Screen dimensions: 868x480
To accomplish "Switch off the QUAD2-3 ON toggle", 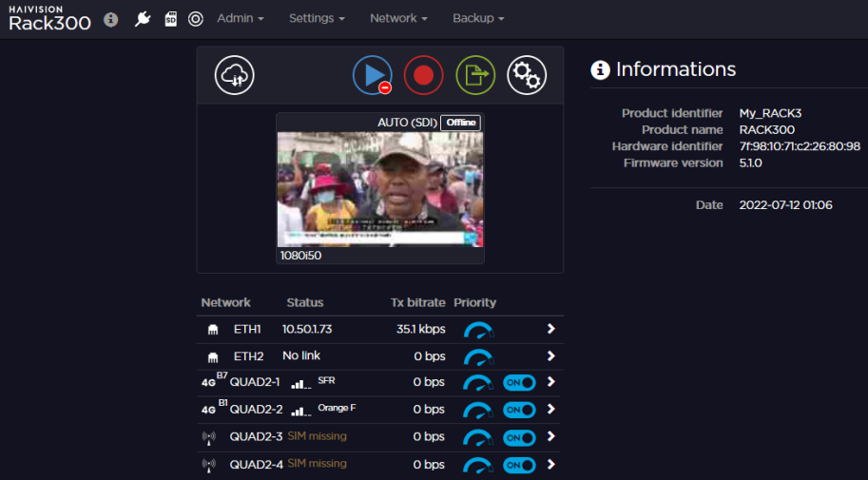I will pos(520,437).
